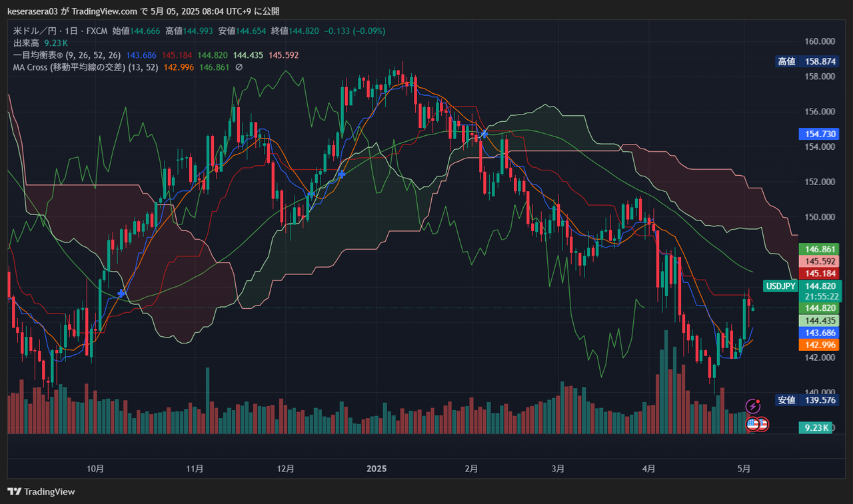853x504 pixels.
Task: Click the −0.133 (−0.09%) change value
Action: point(355,31)
